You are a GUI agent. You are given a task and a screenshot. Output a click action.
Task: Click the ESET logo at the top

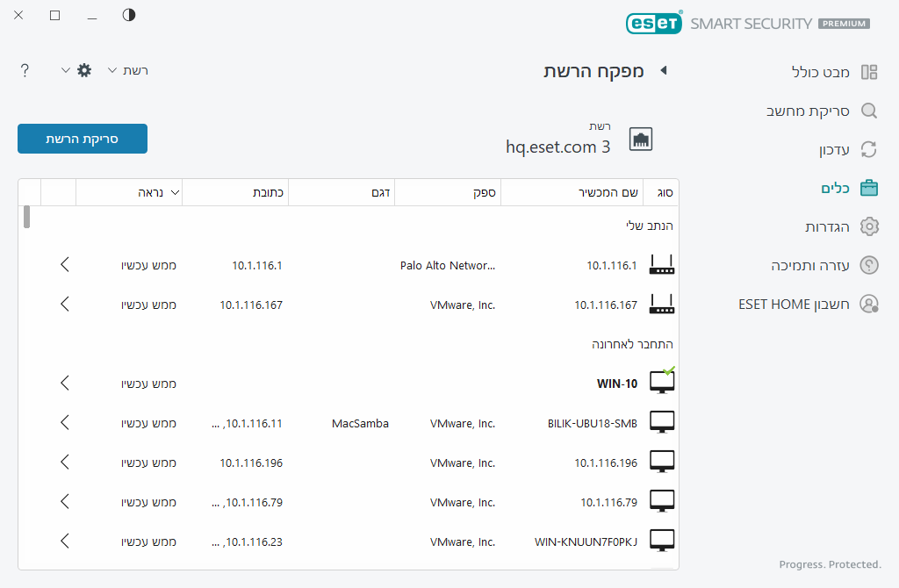point(654,23)
